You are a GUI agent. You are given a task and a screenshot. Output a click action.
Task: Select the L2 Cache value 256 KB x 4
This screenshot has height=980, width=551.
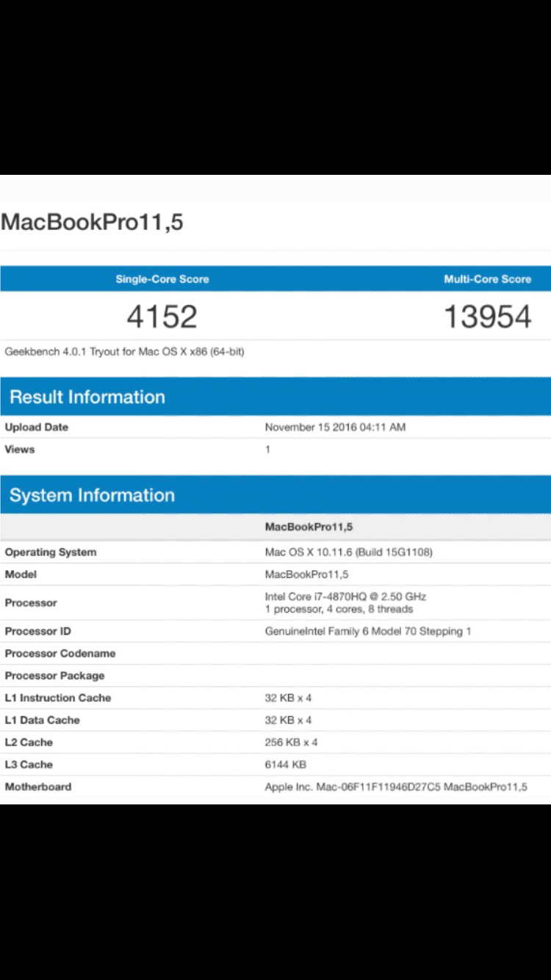click(292, 742)
